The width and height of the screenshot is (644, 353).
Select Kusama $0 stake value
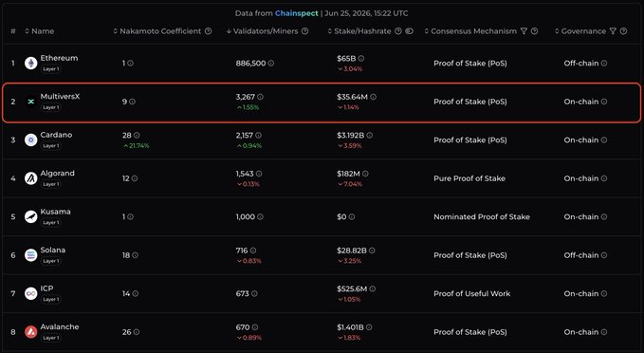341,216
